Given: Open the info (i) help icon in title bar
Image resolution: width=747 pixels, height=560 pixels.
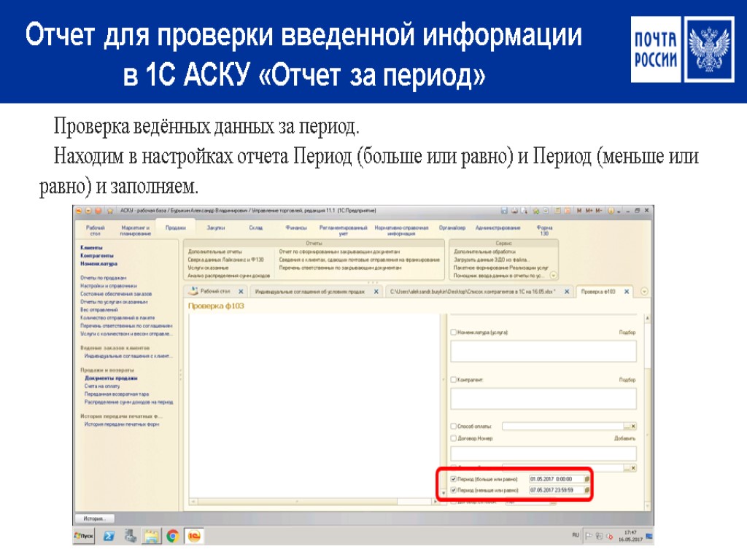Looking at the screenshot, I should tap(611, 211).
